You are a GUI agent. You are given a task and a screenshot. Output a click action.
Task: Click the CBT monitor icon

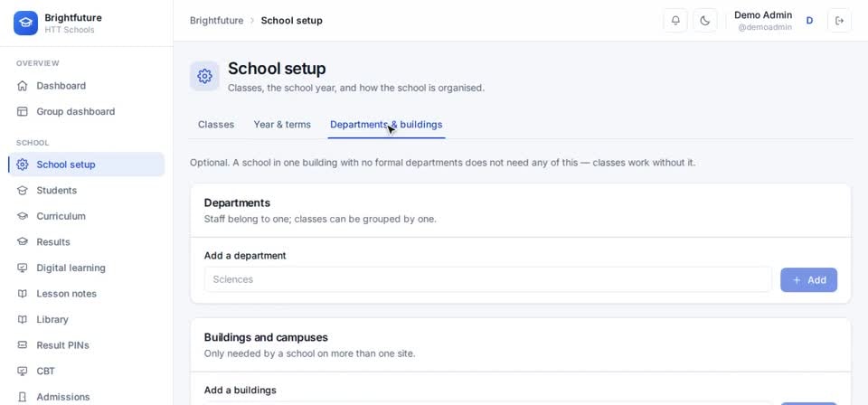pos(22,372)
